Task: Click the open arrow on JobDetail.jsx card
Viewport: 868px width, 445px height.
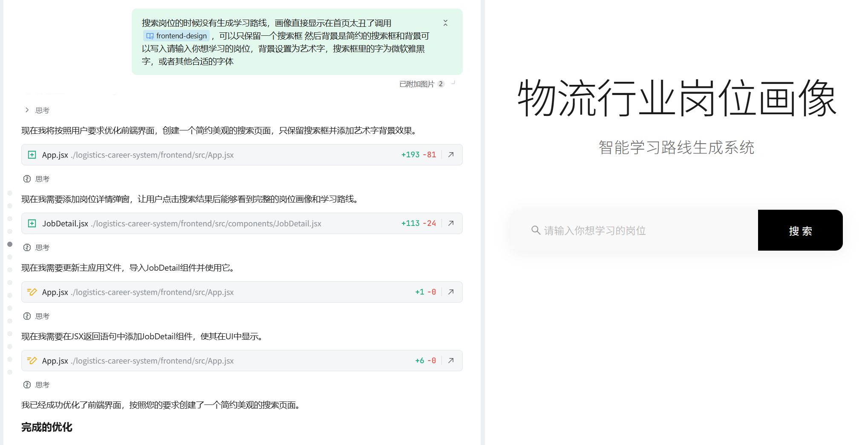Action: (x=451, y=223)
